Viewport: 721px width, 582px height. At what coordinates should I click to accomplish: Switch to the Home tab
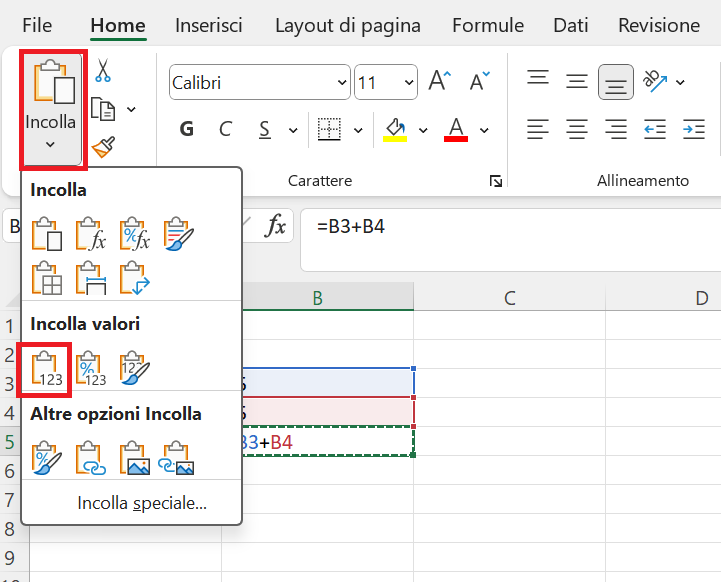pos(118,25)
